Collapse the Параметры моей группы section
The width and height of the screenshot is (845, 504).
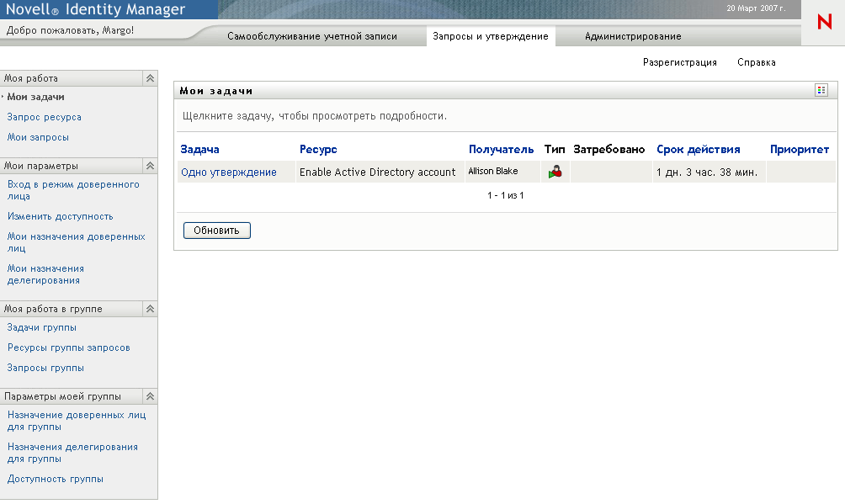(150, 396)
